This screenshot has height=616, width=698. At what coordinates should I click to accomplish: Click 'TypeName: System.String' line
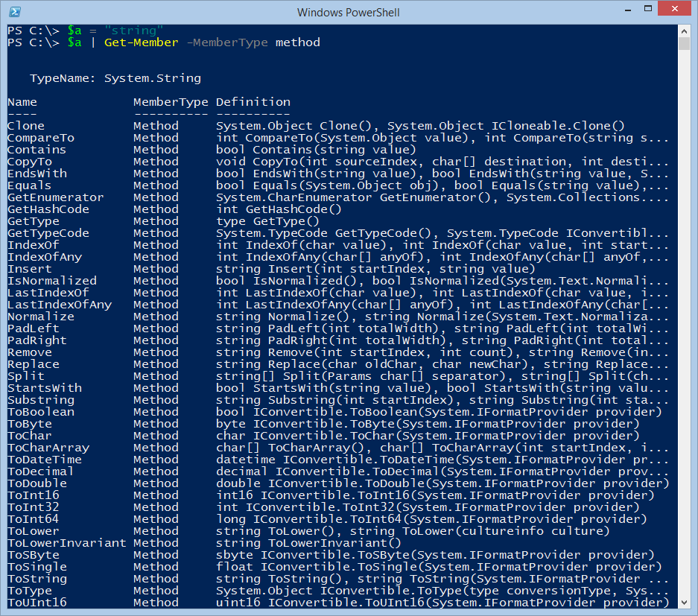pos(115,78)
